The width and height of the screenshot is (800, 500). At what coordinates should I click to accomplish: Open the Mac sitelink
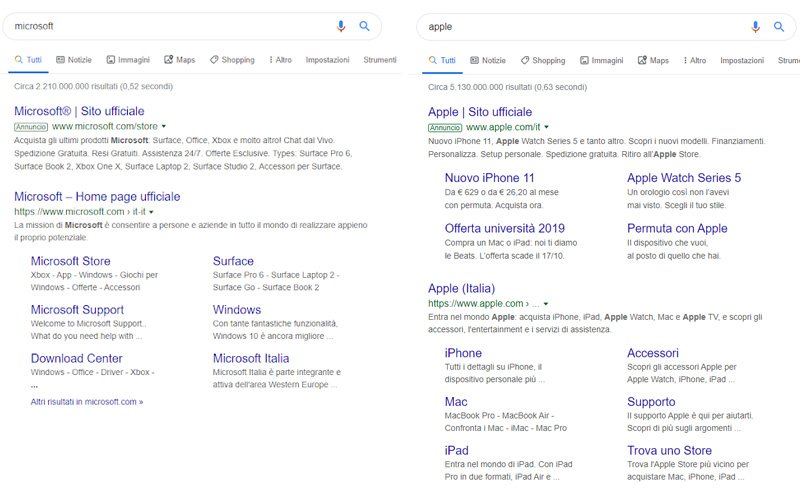click(456, 402)
